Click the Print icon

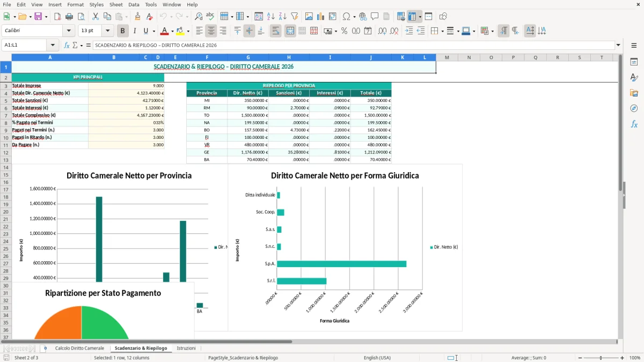(69, 17)
